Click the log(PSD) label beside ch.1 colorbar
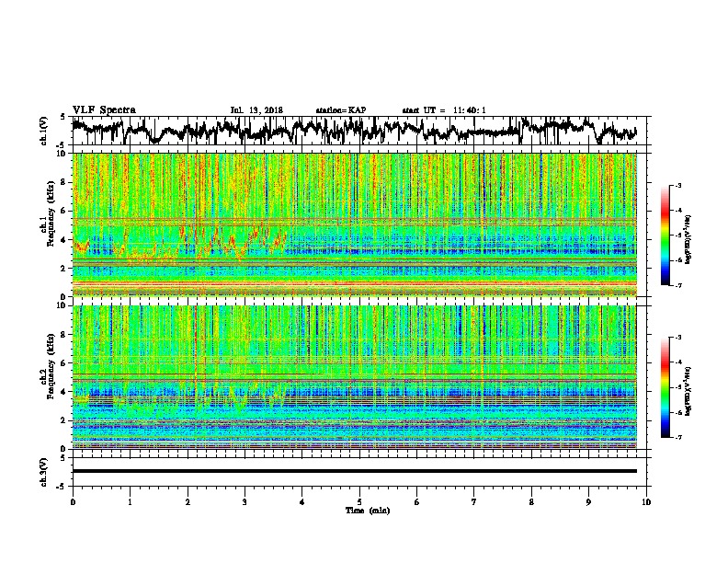Viewport: 728px width, 563px height. click(x=688, y=239)
